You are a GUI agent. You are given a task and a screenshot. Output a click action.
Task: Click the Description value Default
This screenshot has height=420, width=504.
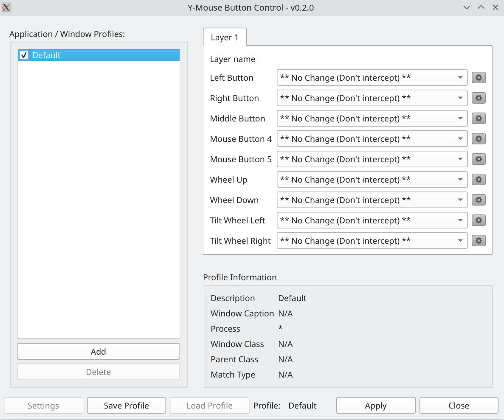click(x=292, y=298)
